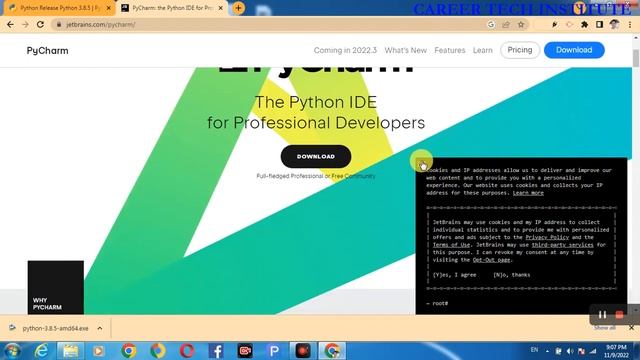Show hidden system tray icons
Screen dimensions: 640x360
[547, 351]
